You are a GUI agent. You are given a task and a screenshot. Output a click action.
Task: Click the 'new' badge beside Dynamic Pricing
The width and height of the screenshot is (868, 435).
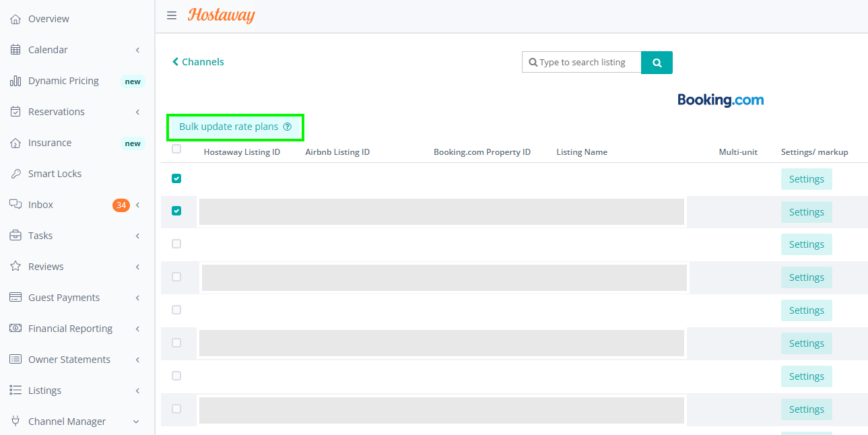point(133,81)
